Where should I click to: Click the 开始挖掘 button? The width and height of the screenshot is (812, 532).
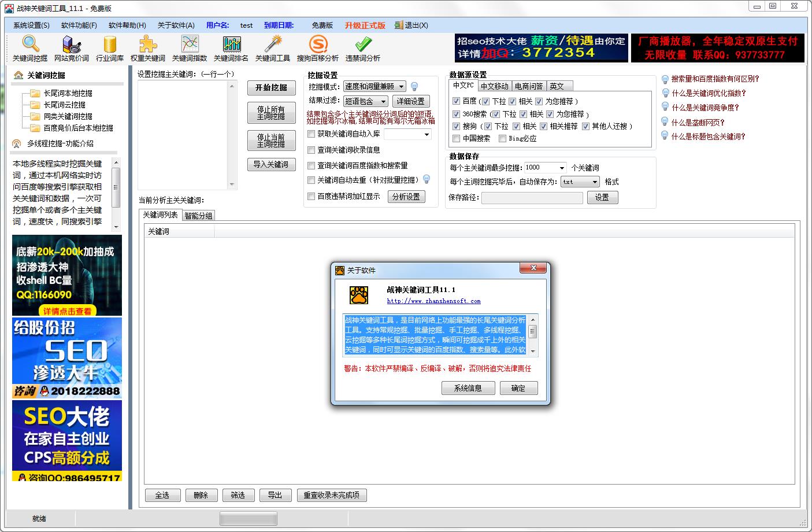tap(272, 87)
